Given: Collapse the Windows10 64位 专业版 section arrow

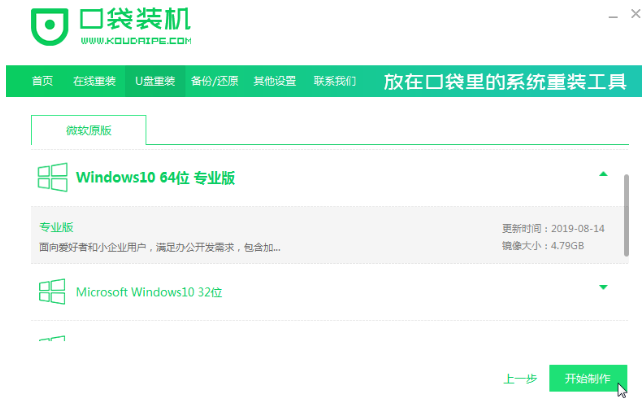Looking at the screenshot, I should [603, 174].
